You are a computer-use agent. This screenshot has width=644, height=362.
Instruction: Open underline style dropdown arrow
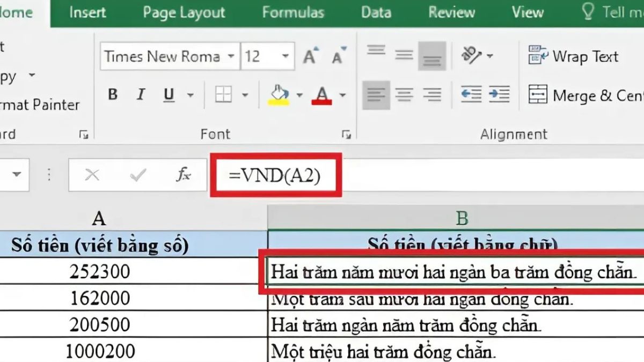190,95
